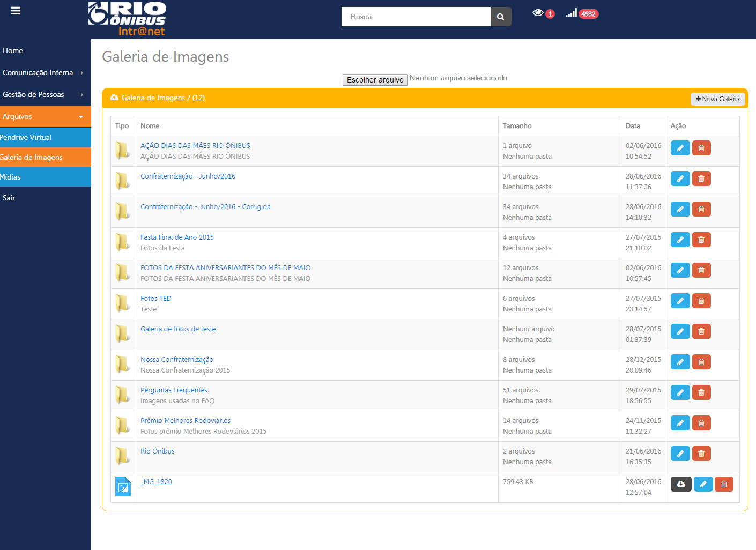
Task: Edit the Fotos TED gallery with pencil icon
Action: (x=680, y=301)
